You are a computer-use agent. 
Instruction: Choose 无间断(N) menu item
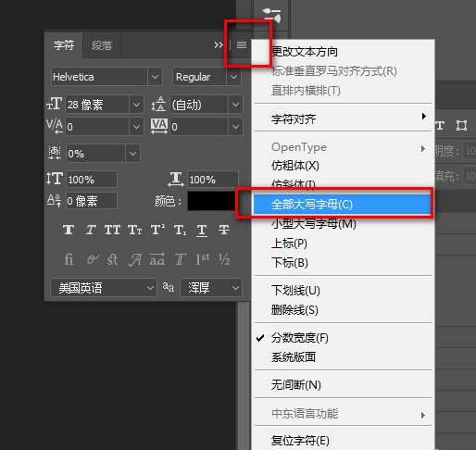tap(342, 384)
